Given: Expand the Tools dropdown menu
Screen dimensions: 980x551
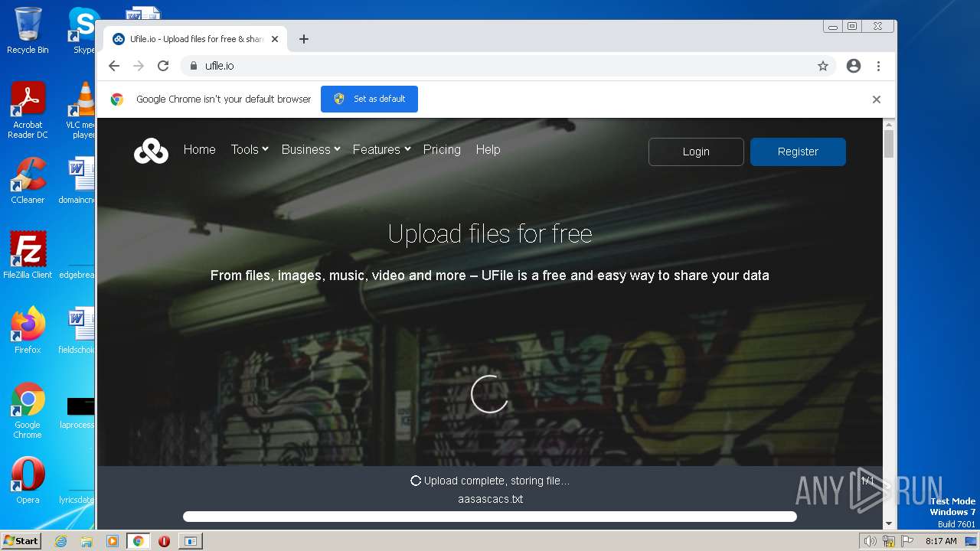Looking at the screenshot, I should [x=250, y=150].
